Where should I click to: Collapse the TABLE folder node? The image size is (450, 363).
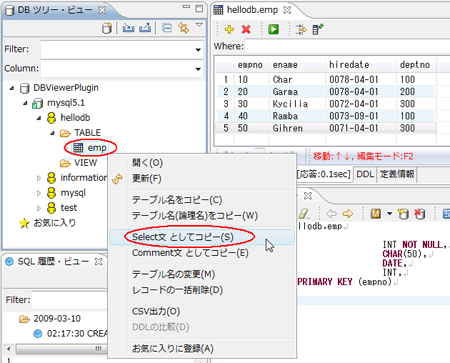pyautogui.click(x=52, y=133)
